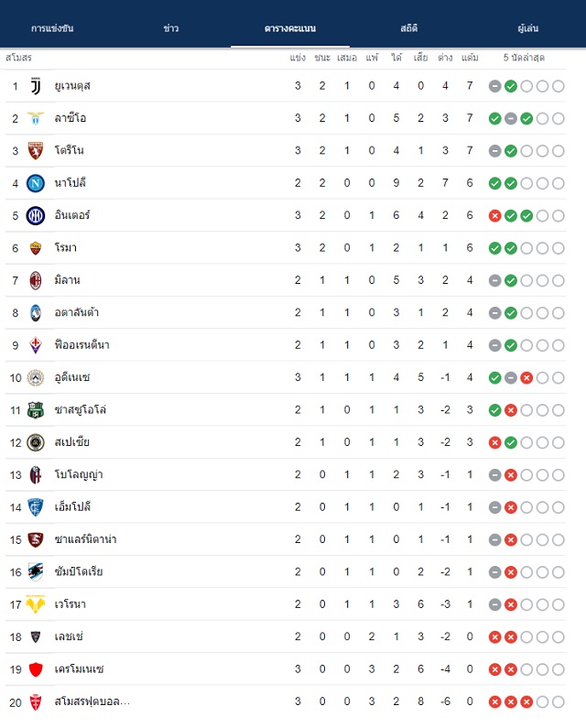Screen dimensions: 586x728
Task: Select the ตารางคะแนน tab
Action: (x=290, y=28)
